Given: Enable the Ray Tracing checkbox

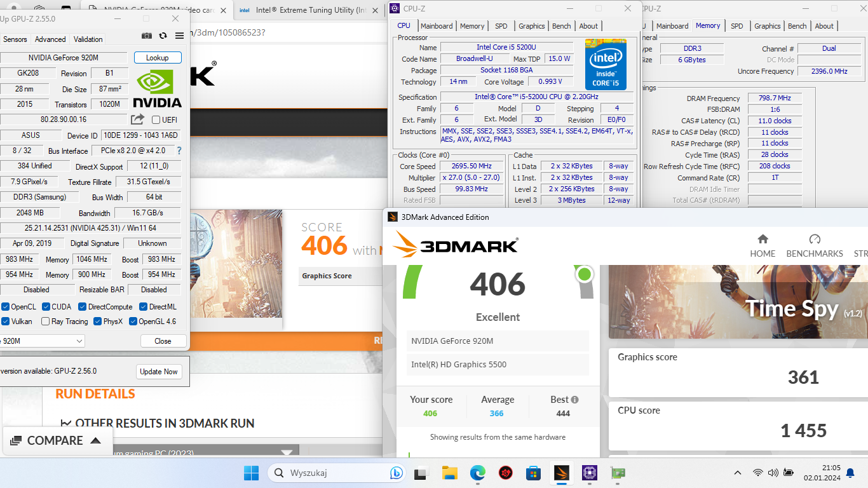Looking at the screenshot, I should pos(45,322).
